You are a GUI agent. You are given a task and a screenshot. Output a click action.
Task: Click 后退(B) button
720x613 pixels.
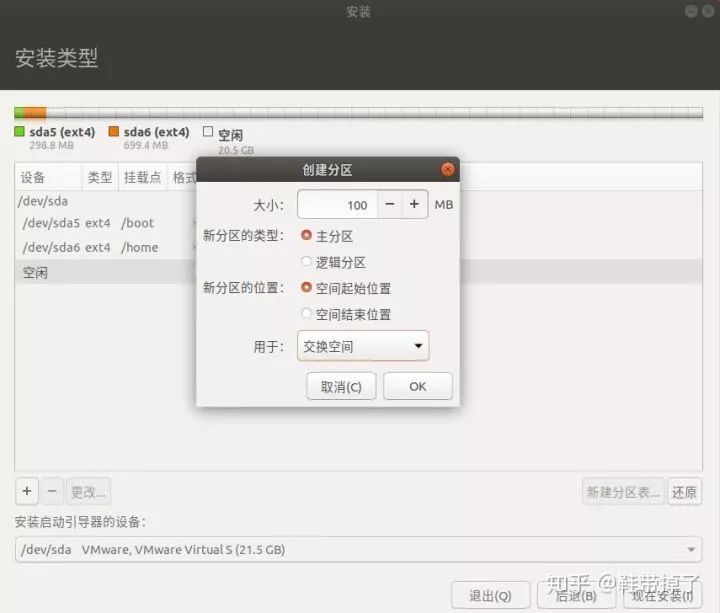576,596
